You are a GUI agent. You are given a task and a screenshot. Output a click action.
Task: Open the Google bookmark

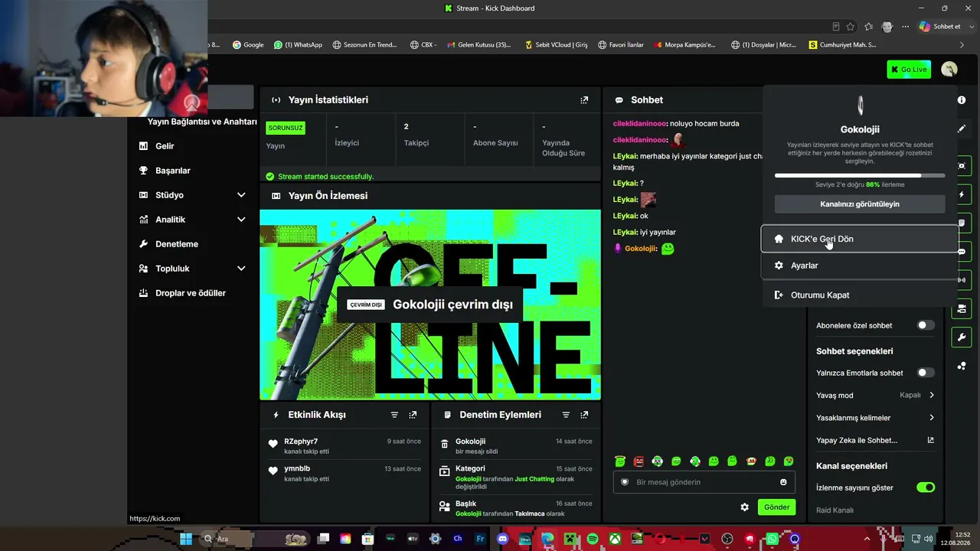[x=248, y=45]
